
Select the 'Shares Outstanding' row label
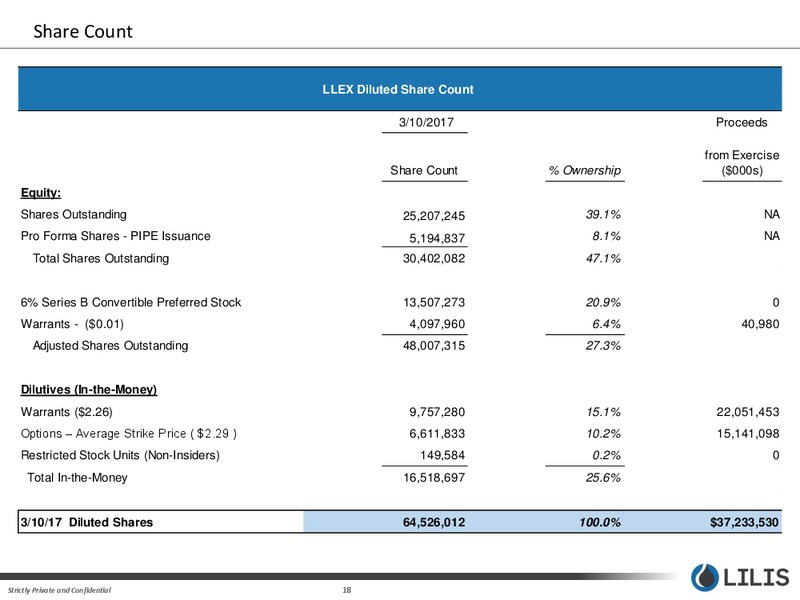(x=73, y=214)
